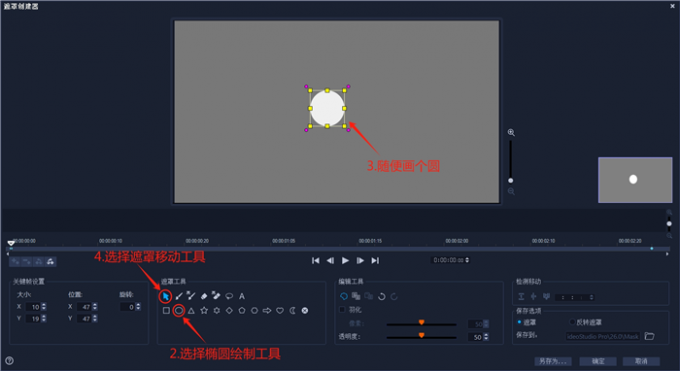
Task: Choose the triangle shape tool
Action: pyautogui.click(x=191, y=310)
